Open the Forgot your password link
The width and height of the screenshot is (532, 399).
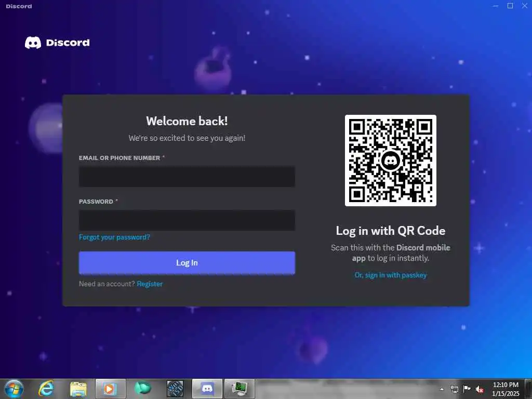114,237
